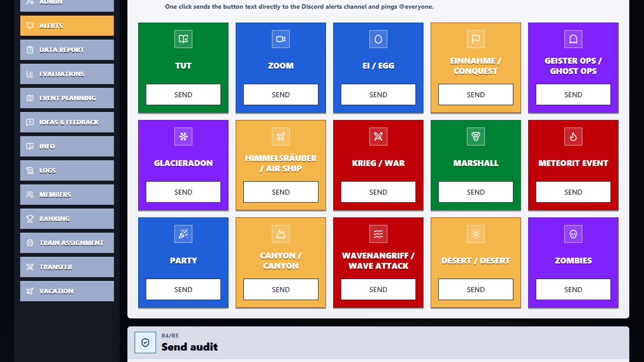The height and width of the screenshot is (362, 644).
Task: Click the waves icon on Wavenangriff card
Action: click(378, 234)
